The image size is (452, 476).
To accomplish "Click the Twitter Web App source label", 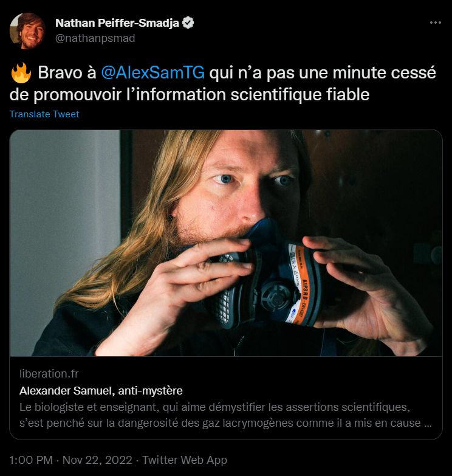I will [x=185, y=460].
